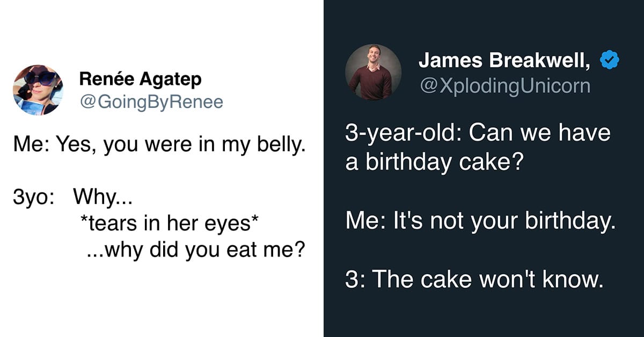Open James Breakwell's profile photo
644x337 pixels.
click(x=373, y=72)
